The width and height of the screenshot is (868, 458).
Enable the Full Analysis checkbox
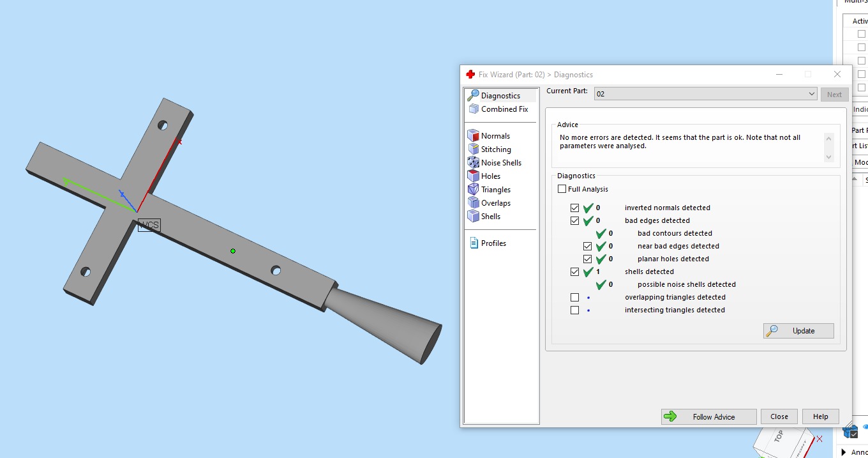coord(562,189)
